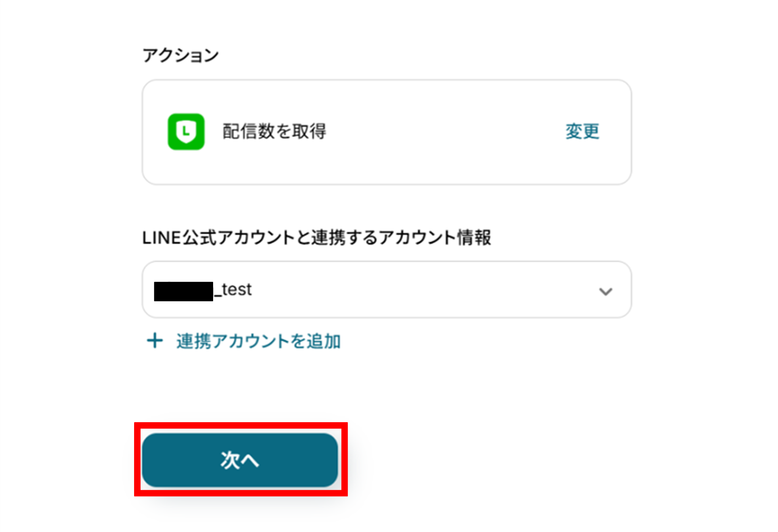Screen dimensions: 778x532
Task: Click the chevron arrow in account selector
Action: point(606,291)
